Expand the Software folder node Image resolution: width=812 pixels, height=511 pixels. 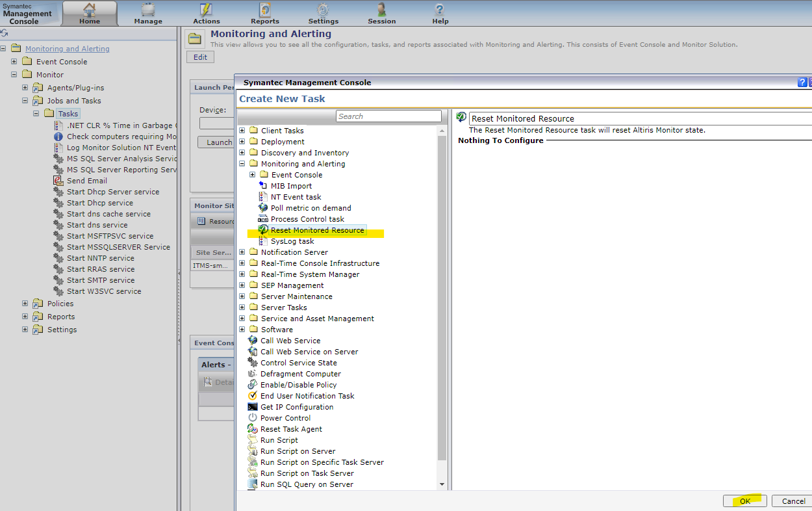click(242, 330)
